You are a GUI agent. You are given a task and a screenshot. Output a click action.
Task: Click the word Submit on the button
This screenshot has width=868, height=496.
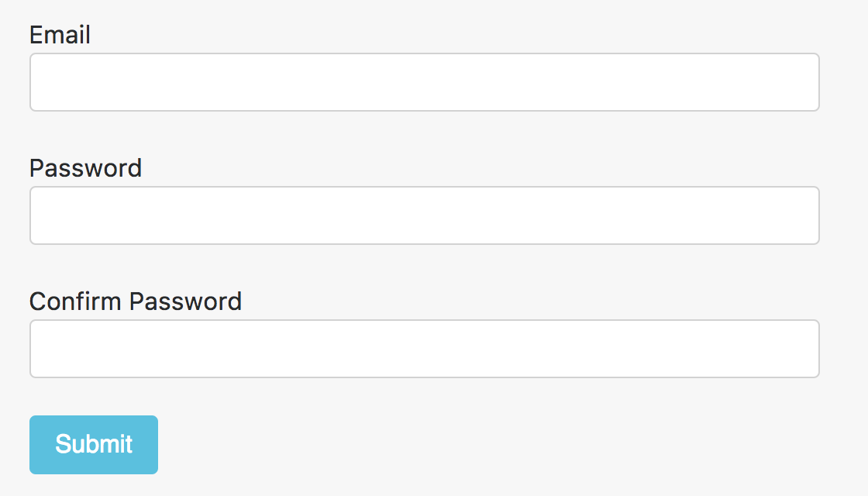(x=94, y=445)
